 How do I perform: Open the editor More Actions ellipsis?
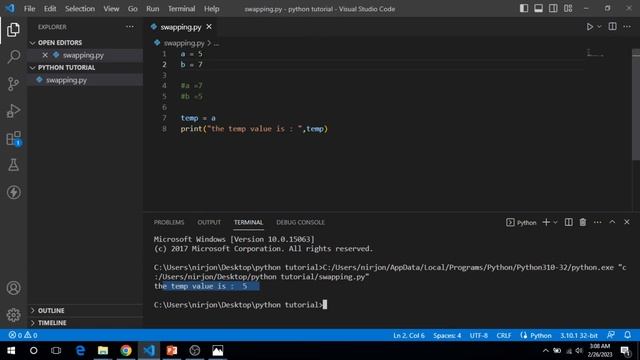[x=627, y=27]
